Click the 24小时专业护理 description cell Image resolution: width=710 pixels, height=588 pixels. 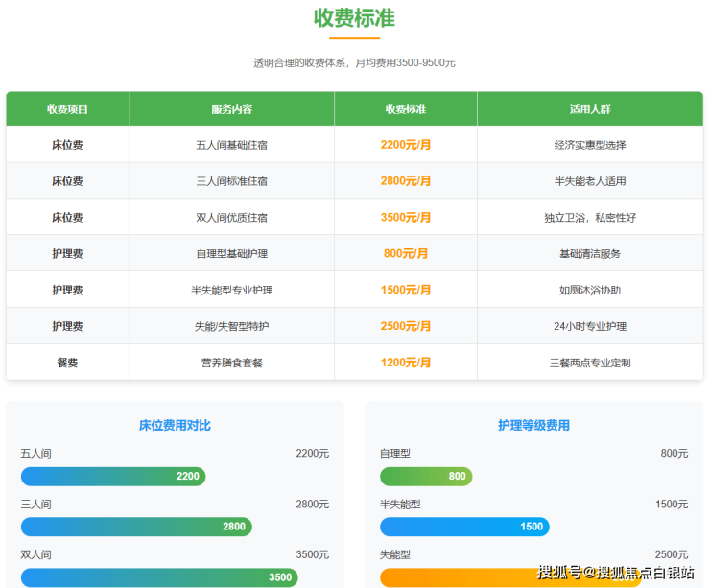tap(589, 327)
